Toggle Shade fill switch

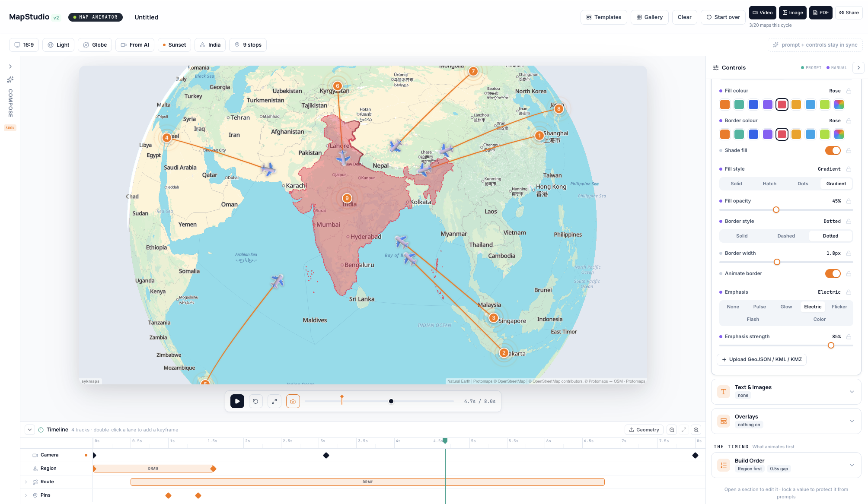point(833,150)
